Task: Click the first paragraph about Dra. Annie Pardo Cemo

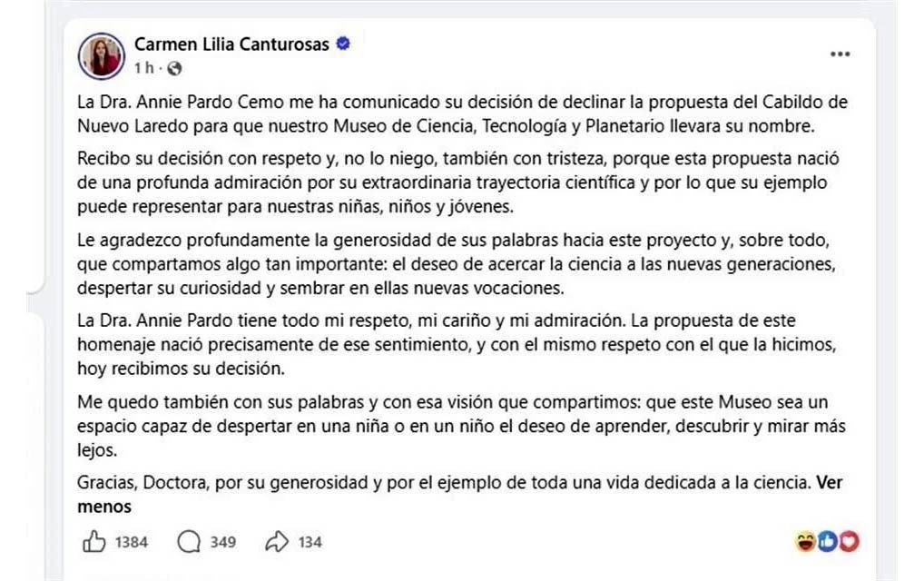Action: [x=462, y=113]
